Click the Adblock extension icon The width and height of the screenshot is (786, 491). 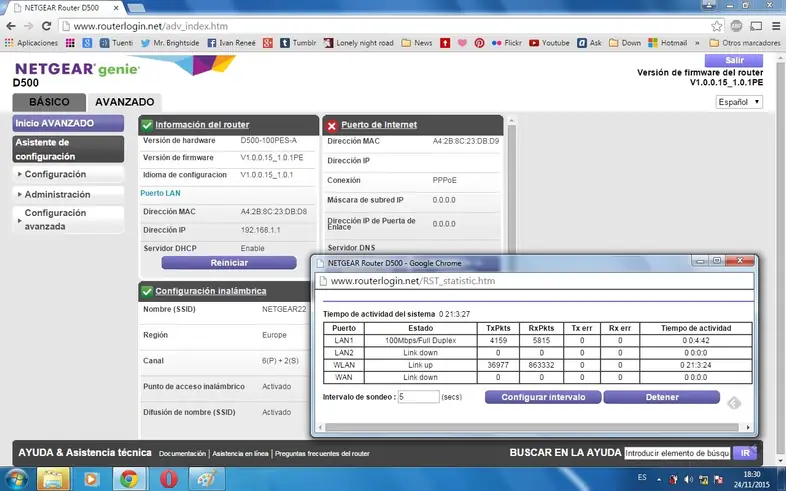tap(736, 26)
